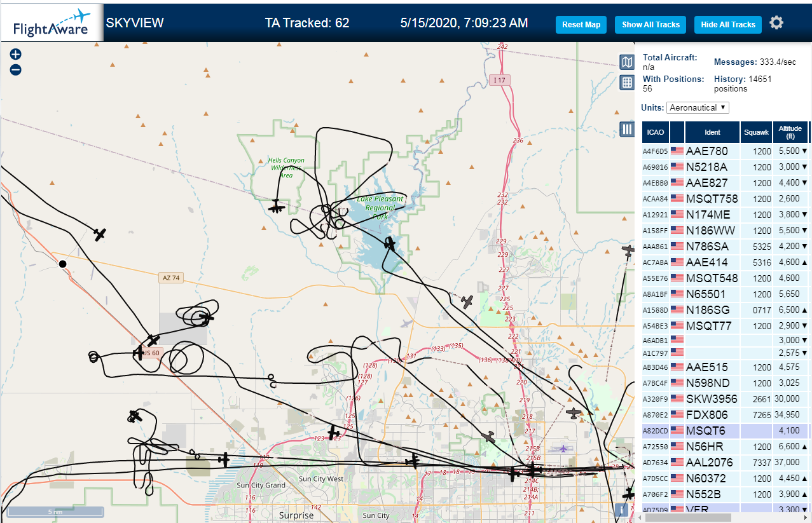812x523 pixels.
Task: Select the MSQT758 aircraft row
Action: coord(726,199)
